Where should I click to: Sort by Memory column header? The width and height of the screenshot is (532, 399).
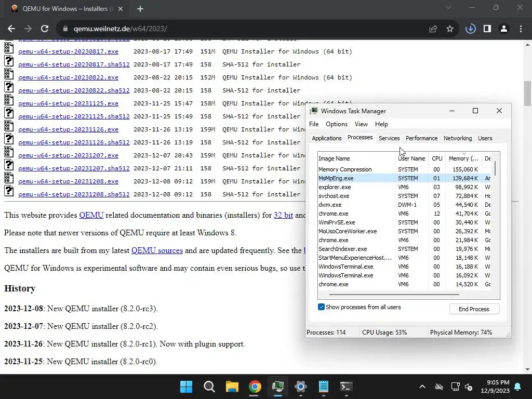[463, 158]
